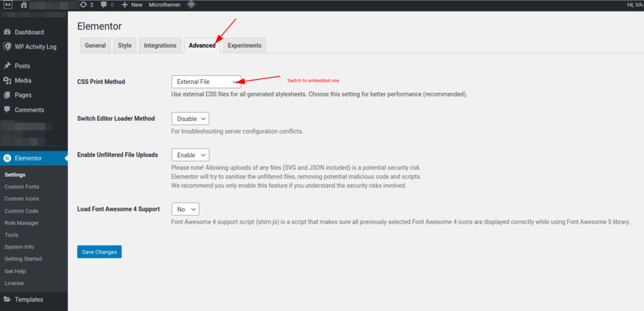The image size is (644, 311).
Task: Click the Templates folder icon
Action: click(x=7, y=299)
